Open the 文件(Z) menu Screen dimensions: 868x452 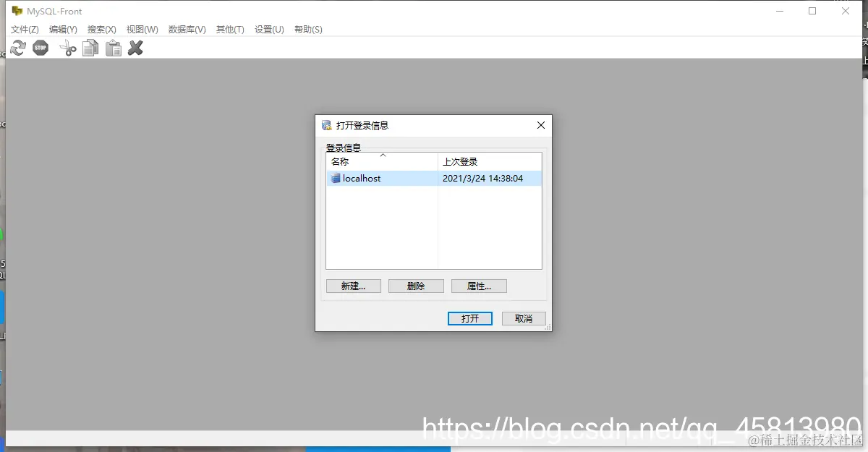24,29
